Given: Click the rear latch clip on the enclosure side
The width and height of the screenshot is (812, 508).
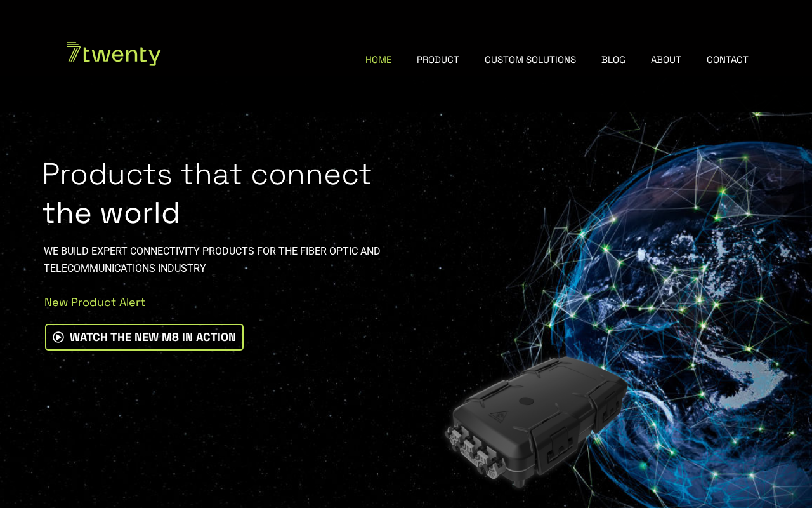Looking at the screenshot, I should pos(610,408).
